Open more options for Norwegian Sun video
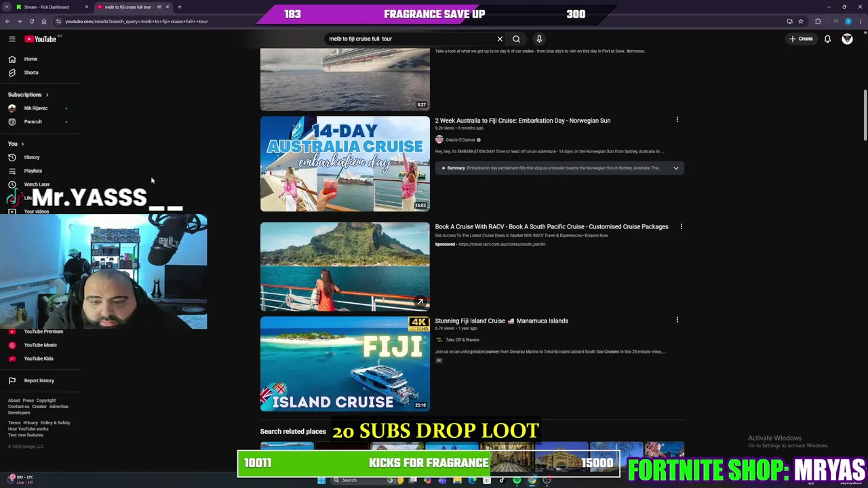The image size is (868, 488). [677, 120]
